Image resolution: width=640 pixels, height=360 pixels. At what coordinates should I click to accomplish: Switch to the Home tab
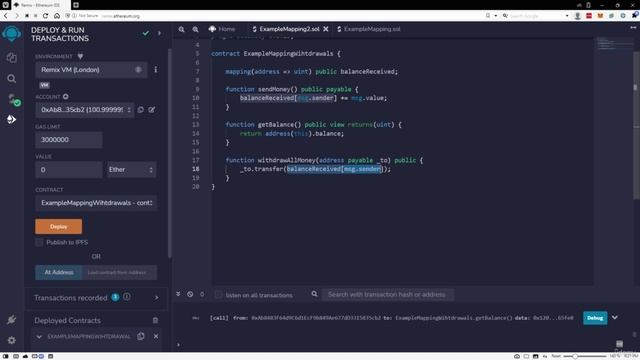pos(222,29)
